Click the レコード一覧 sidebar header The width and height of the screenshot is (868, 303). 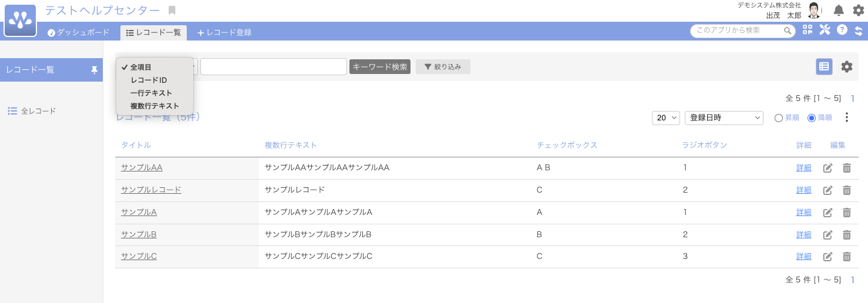click(x=51, y=70)
